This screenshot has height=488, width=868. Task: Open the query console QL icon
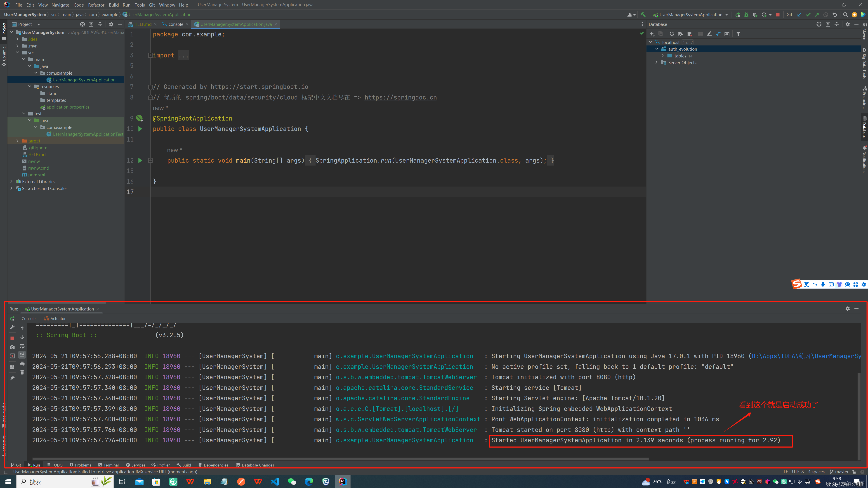(727, 34)
